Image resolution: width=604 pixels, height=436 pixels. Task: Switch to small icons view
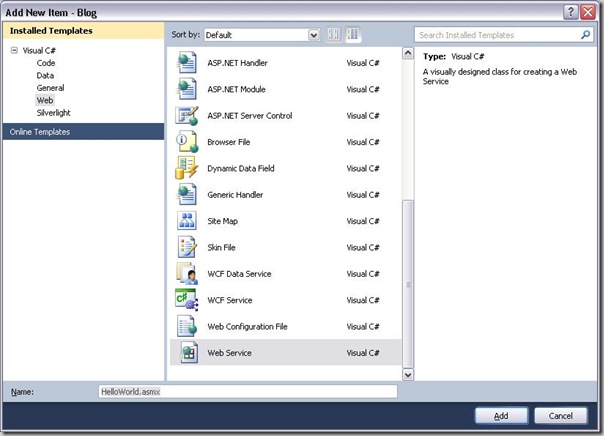click(334, 35)
